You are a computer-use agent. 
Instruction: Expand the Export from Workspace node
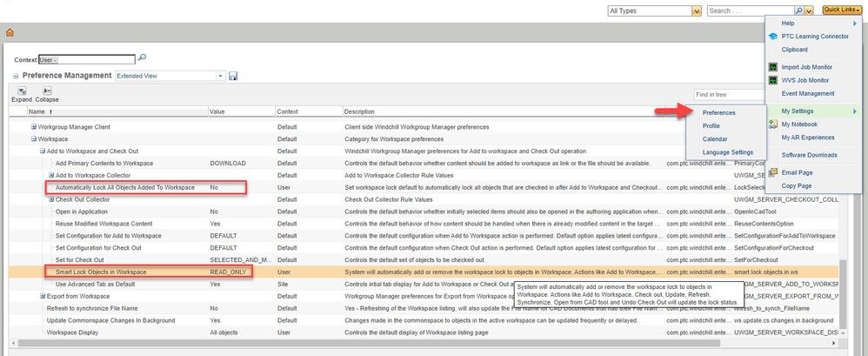(41, 296)
